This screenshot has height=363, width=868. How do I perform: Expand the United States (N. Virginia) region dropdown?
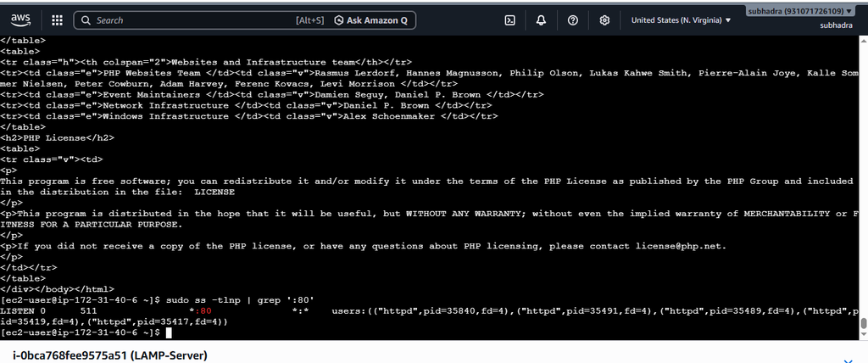pyautogui.click(x=681, y=20)
